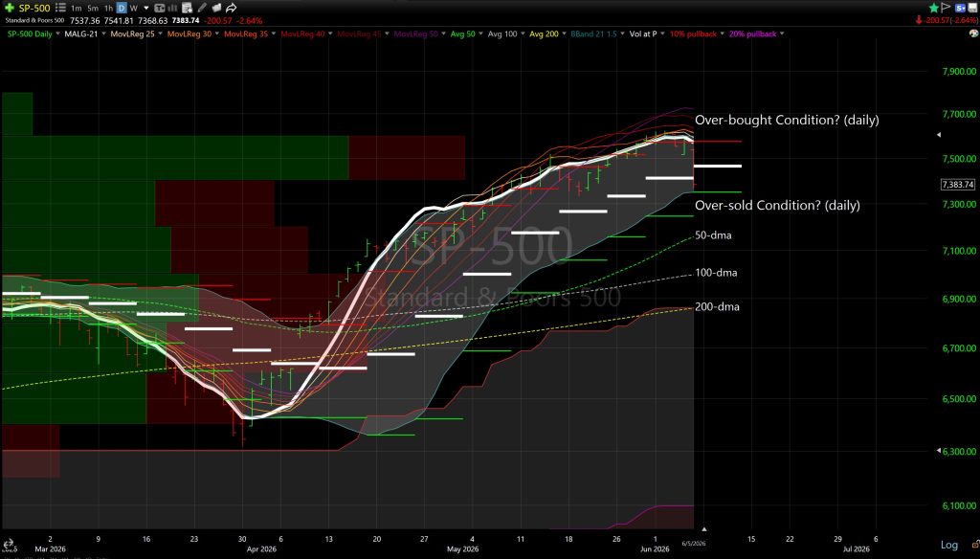The image size is (980, 559).
Task: Click the blue S sort icon
Action: [x=960, y=8]
